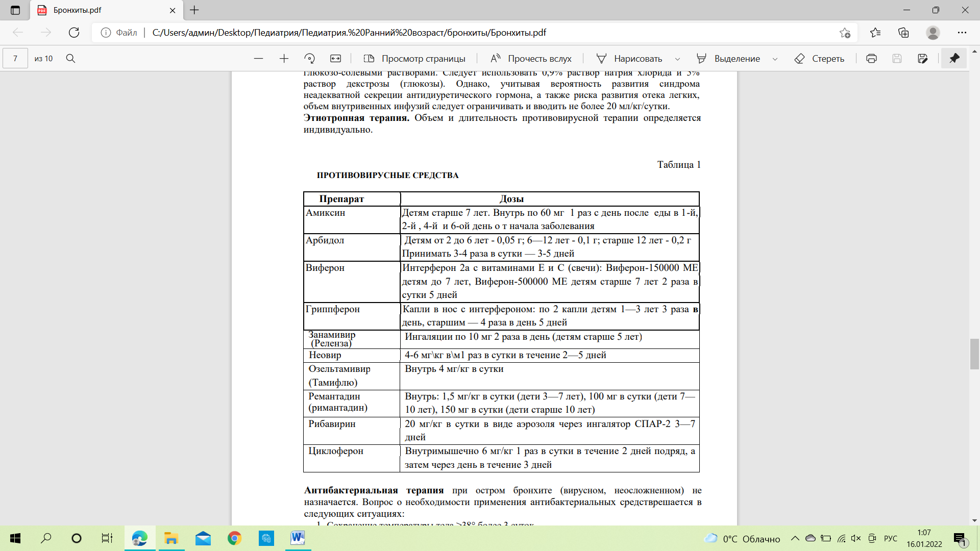Open Cortana from taskbar
Viewport: 980px width, 551px height.
point(77,538)
